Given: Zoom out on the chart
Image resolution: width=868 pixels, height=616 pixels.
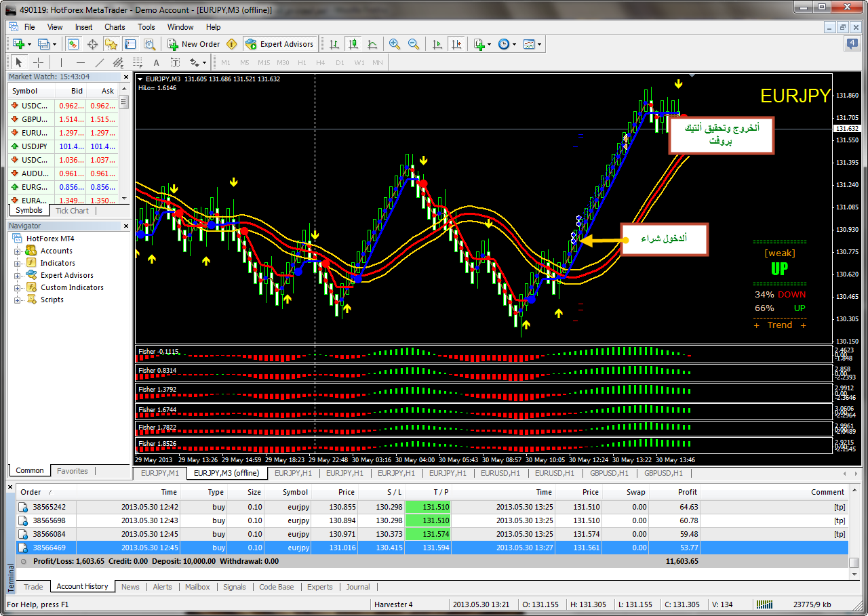Looking at the screenshot, I should tap(413, 44).
